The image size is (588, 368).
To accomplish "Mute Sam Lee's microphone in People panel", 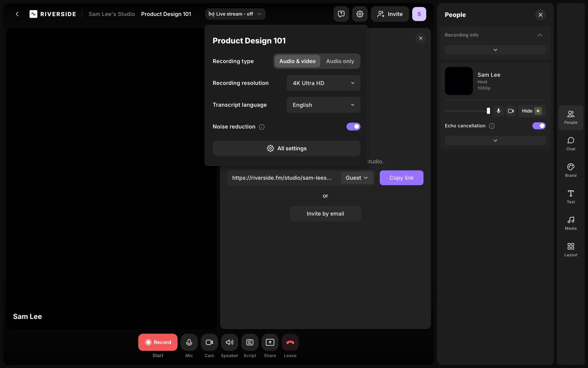I will coord(498,111).
